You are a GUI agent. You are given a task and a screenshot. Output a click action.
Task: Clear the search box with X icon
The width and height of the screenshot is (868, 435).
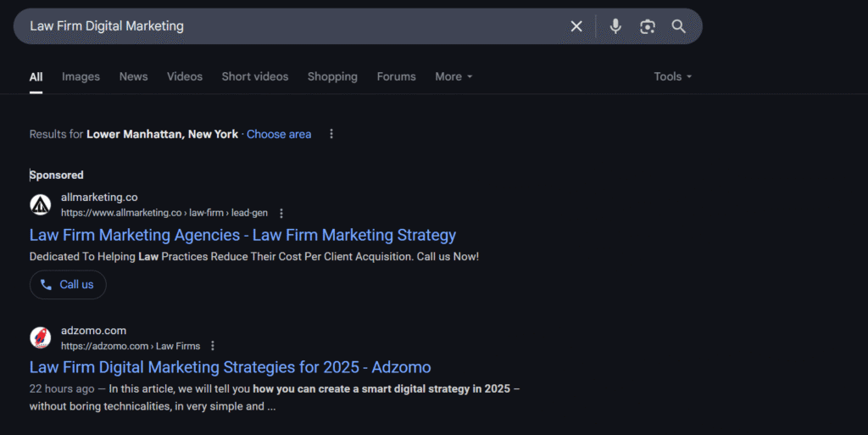coord(576,26)
